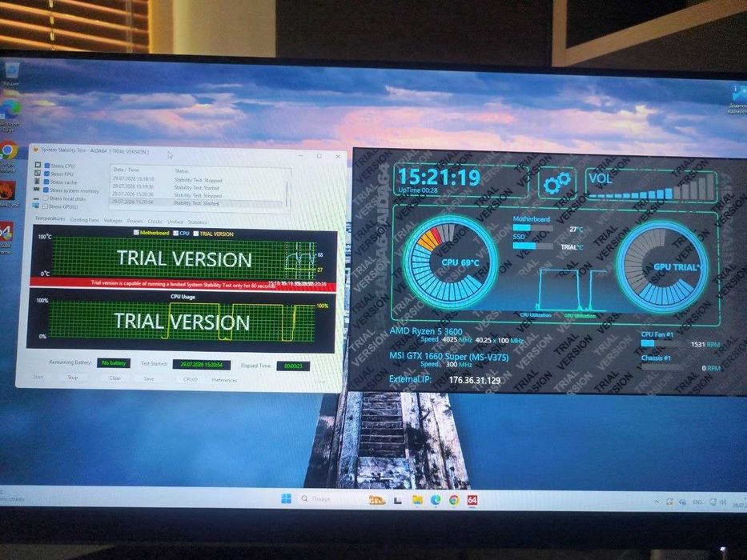Screen dimensions: 747x560
Task: Switch to Statistics tab
Action: [x=197, y=222]
